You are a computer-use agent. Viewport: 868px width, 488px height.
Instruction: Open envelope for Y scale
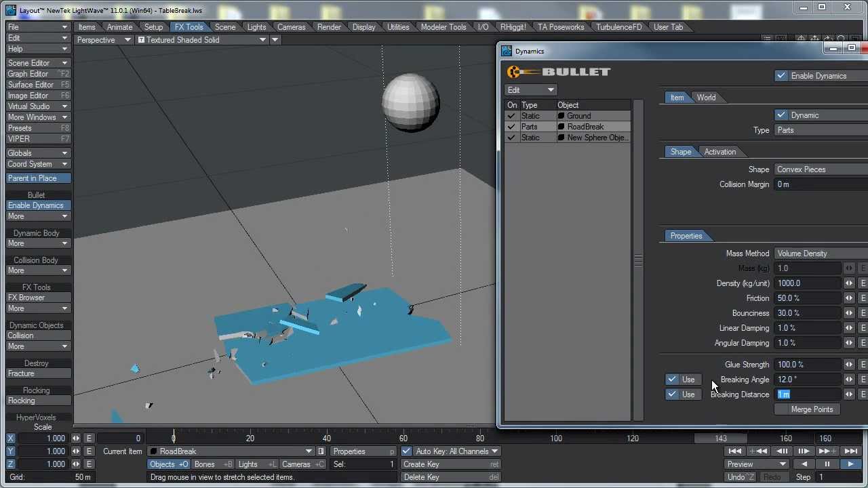(x=88, y=451)
